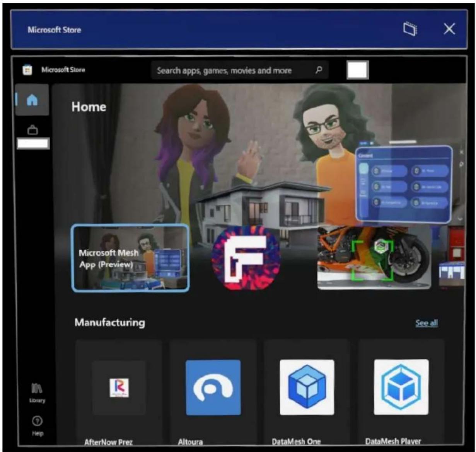Image resolution: width=476 pixels, height=452 pixels.
Task: Open the Library section
Action: 37,393
